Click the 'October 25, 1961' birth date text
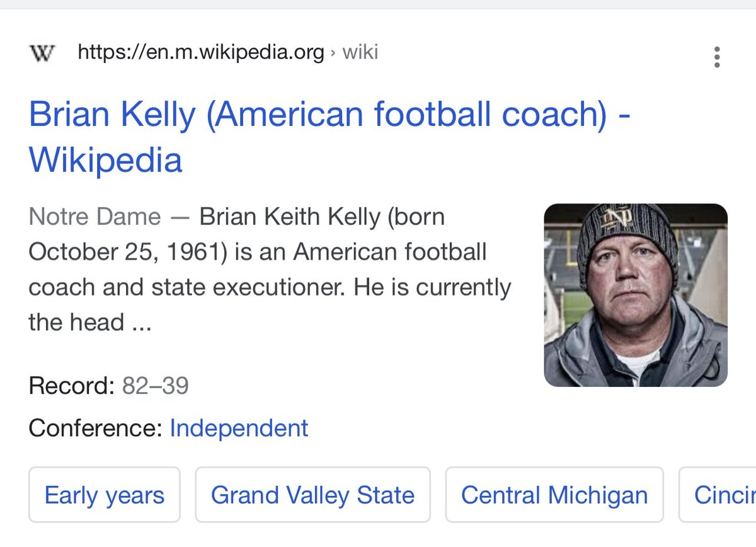 [x=123, y=252]
